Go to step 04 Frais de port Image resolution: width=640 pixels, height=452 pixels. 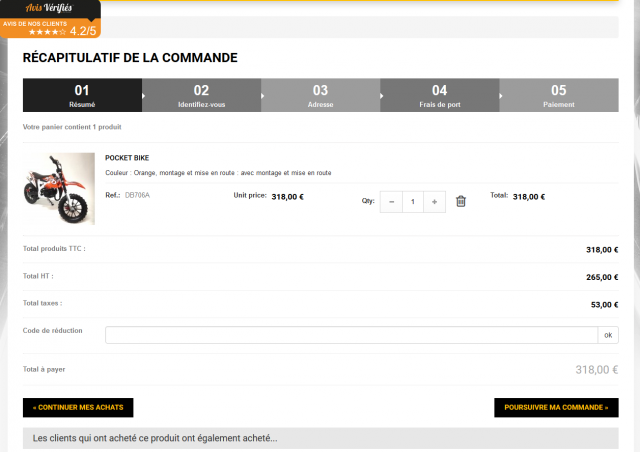pos(440,95)
